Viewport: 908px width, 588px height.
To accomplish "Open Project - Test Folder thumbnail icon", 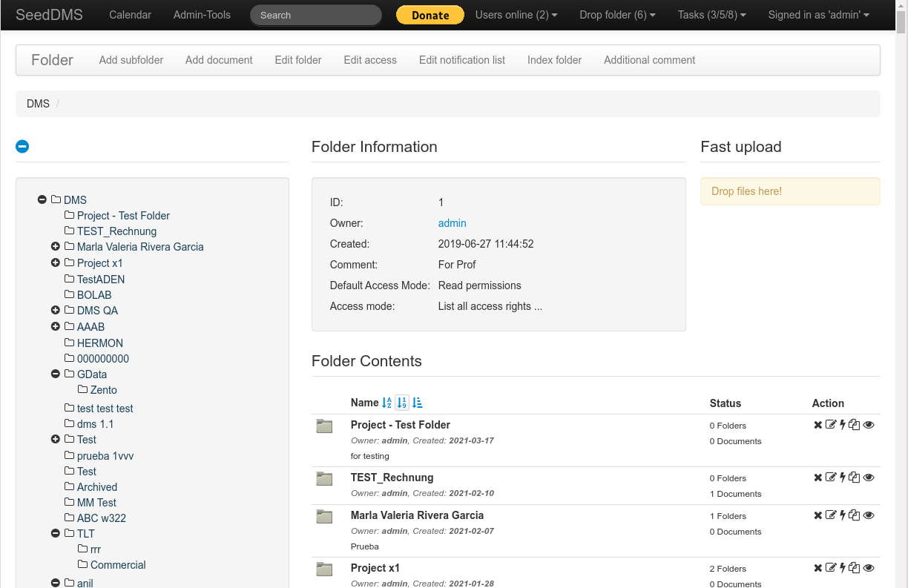I will pos(324,426).
